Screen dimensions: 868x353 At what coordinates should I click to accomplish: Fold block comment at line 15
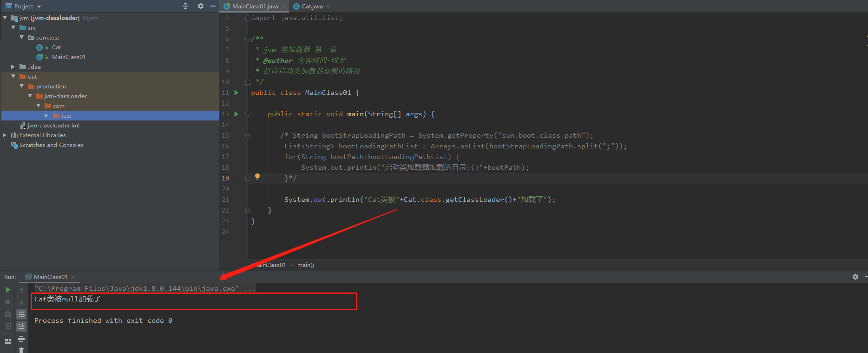(248, 135)
